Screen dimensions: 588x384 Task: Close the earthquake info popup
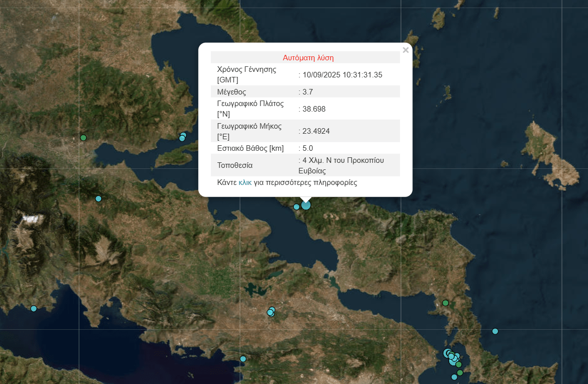[x=405, y=50]
